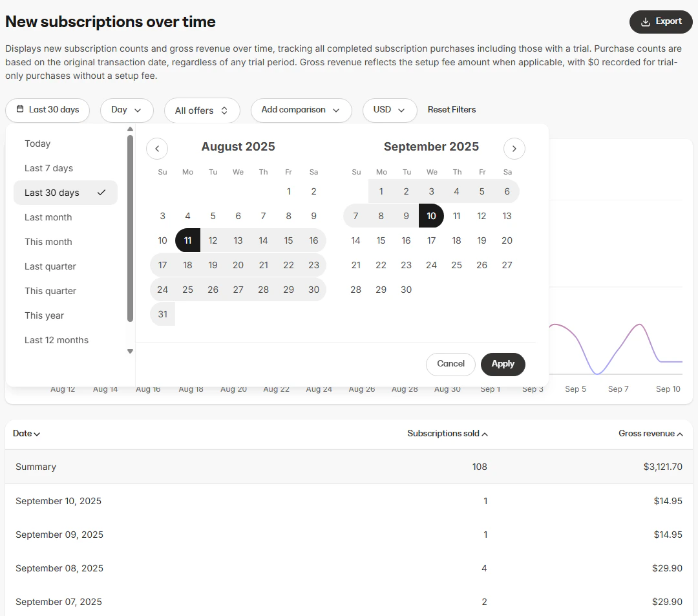
Task: Select the This quarter preset
Action: (50, 291)
